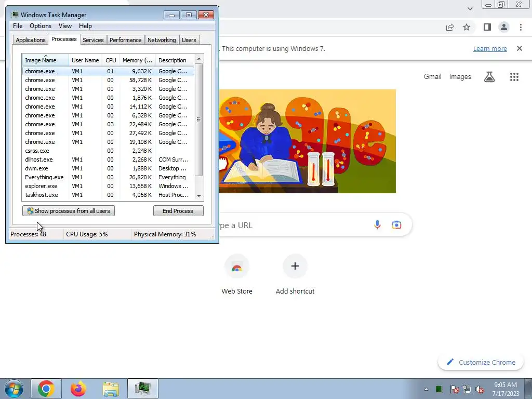Open Chrome profile avatar icon
Screen dimensions: 532x399
pos(504,27)
